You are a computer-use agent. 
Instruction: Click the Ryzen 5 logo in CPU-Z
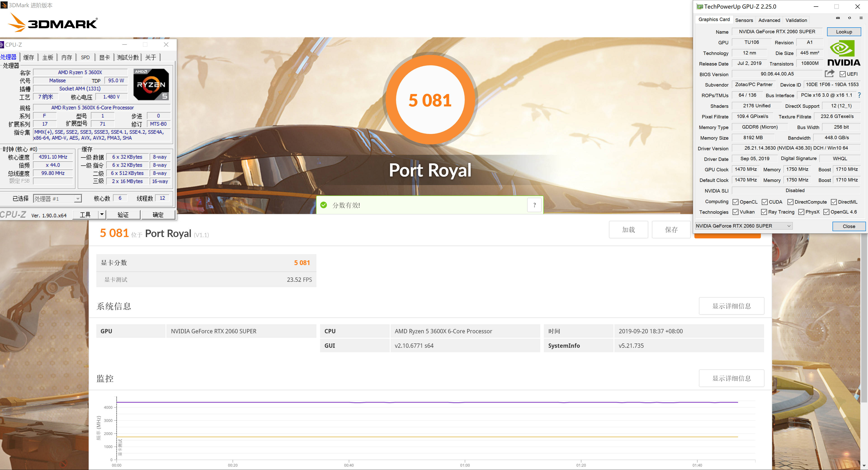(x=151, y=84)
